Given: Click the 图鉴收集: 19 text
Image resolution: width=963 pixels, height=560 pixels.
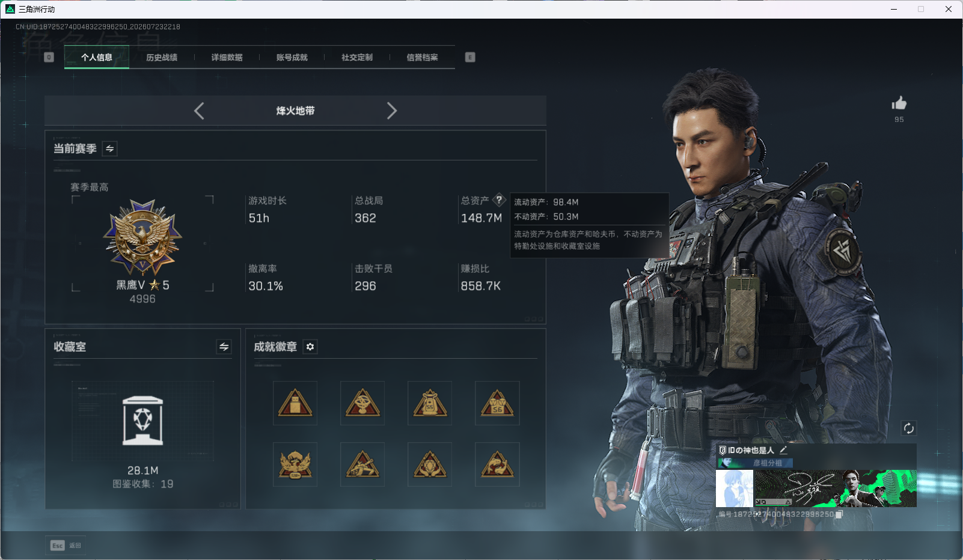Looking at the screenshot, I should pyautogui.click(x=143, y=484).
